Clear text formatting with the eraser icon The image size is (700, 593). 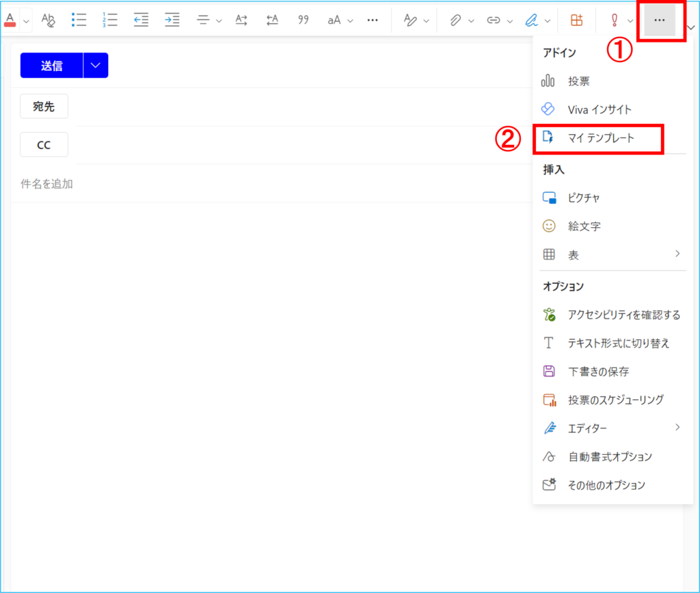pos(48,20)
